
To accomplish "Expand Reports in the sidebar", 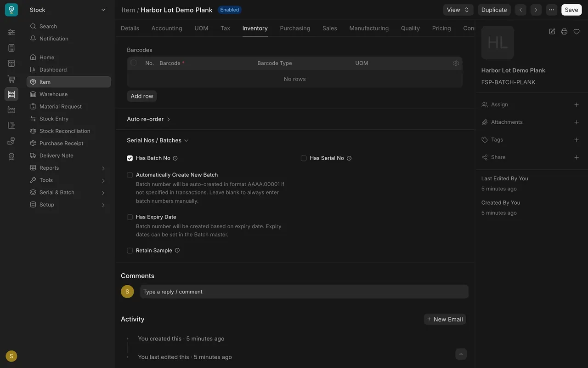I will pos(68,168).
